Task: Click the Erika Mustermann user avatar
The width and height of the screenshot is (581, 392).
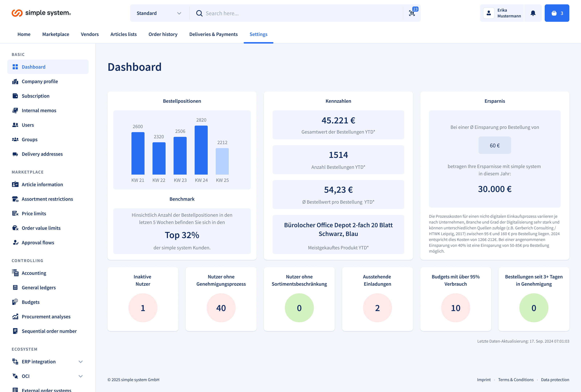Action: coord(489,13)
